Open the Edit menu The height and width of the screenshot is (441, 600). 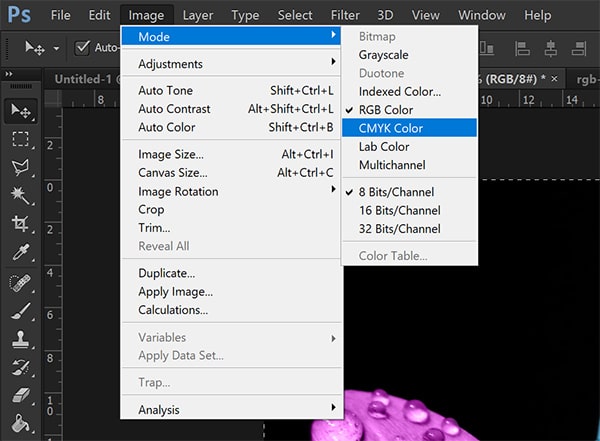(x=99, y=15)
